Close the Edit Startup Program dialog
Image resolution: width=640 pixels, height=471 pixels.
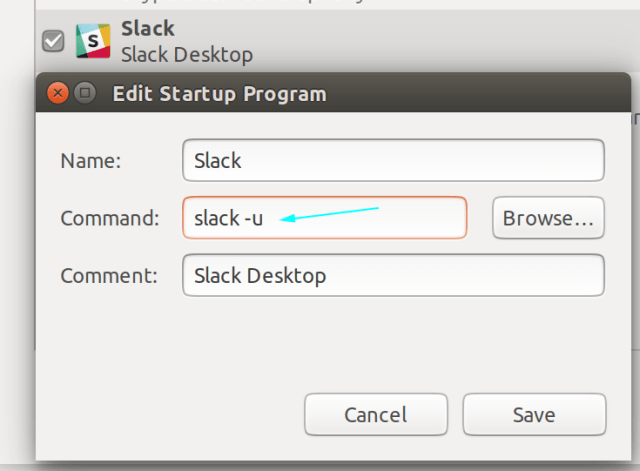click(x=58, y=94)
